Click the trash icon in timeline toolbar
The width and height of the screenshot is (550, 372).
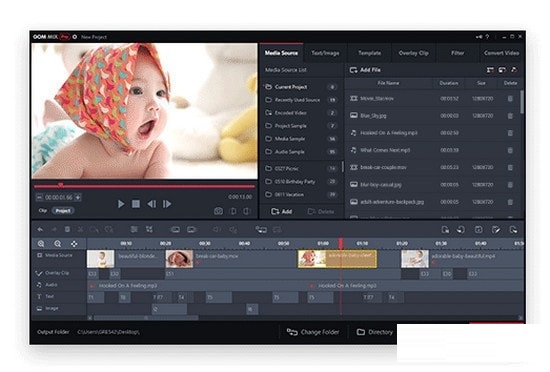tap(67, 230)
